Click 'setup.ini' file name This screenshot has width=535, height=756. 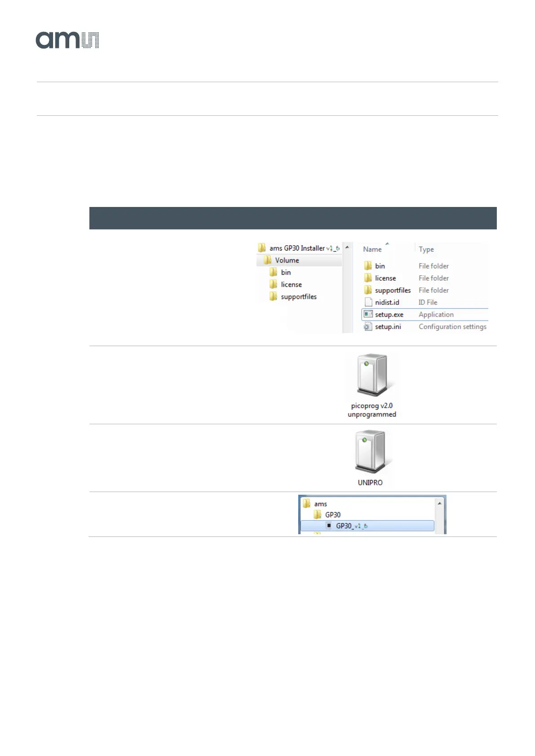coord(388,327)
